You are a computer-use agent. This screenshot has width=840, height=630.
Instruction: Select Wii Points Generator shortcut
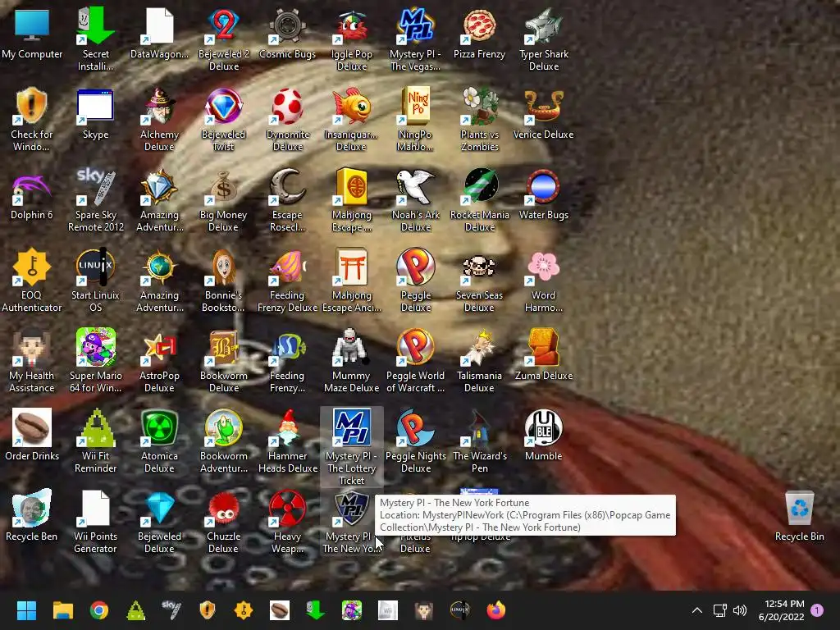[95, 521]
